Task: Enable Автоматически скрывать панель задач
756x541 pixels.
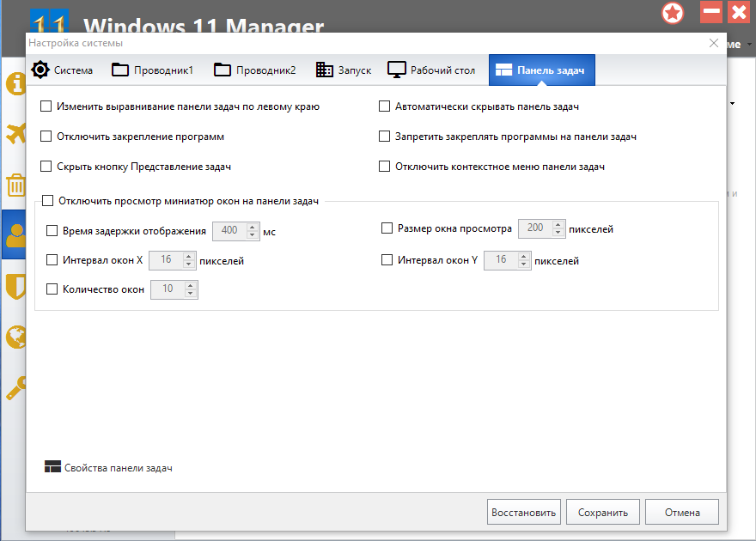Action: pyautogui.click(x=384, y=106)
